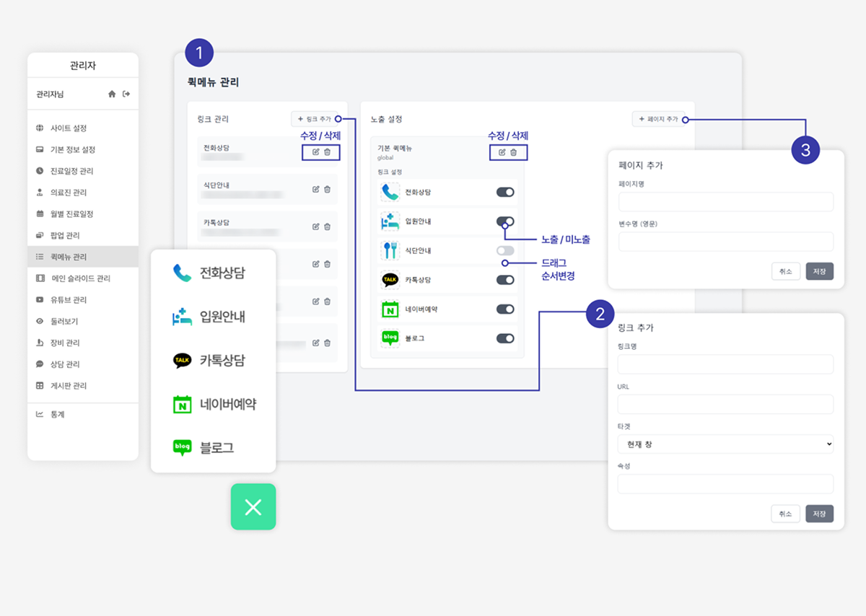This screenshot has width=866, height=616.
Task: Cancel the 링크 추가 dialog with 취소
Action: click(785, 514)
